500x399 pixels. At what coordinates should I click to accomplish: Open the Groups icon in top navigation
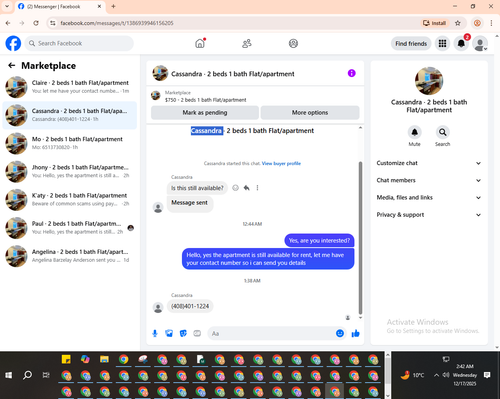click(x=293, y=43)
